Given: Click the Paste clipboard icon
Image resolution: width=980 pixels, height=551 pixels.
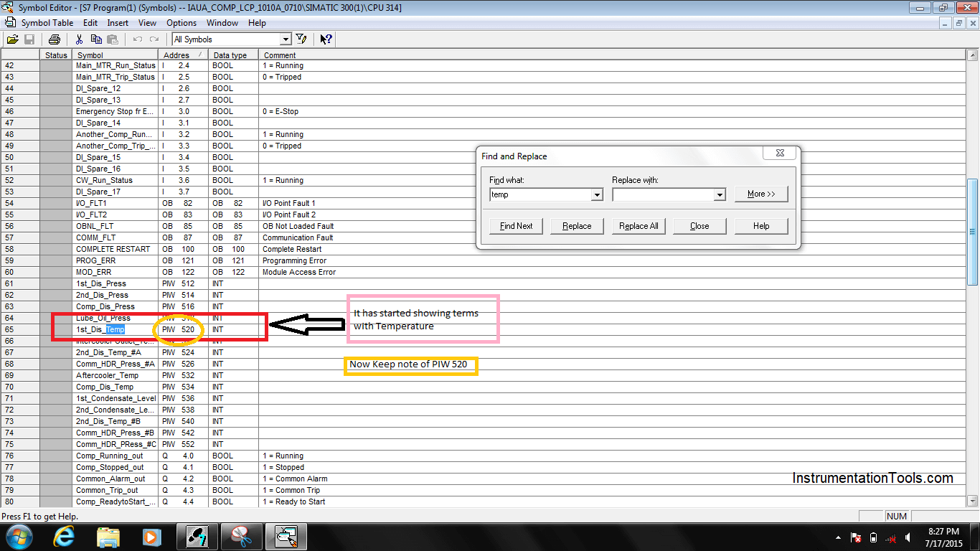Looking at the screenshot, I should pos(112,39).
